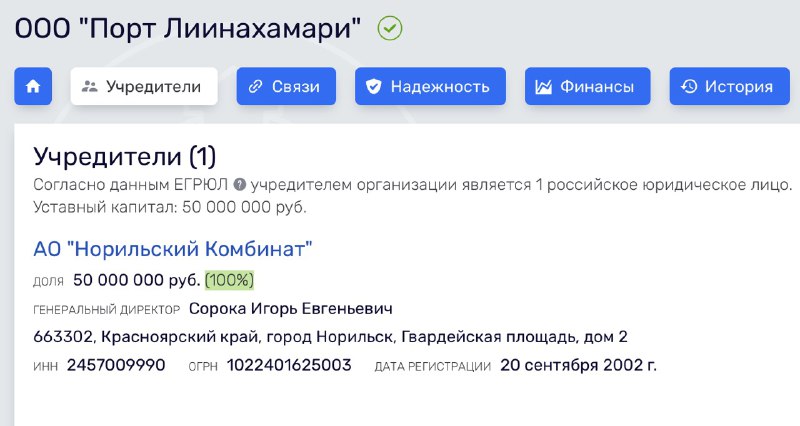Viewport: 800px width, 426px height.
Task: Show the История tab
Action: pyautogui.click(x=730, y=86)
